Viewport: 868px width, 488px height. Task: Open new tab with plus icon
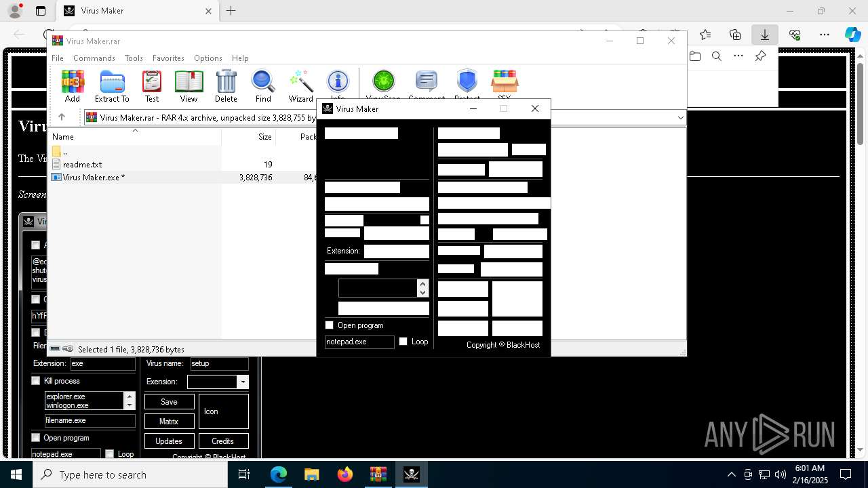pos(231,11)
